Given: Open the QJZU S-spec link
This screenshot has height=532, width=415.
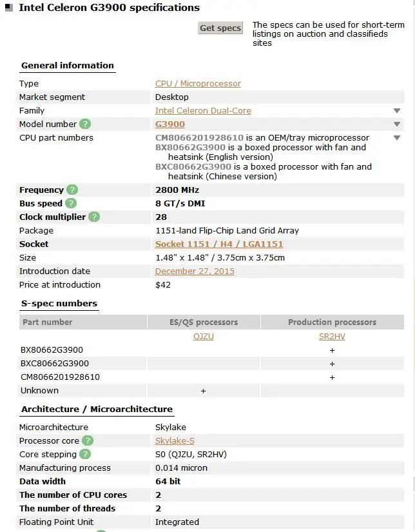Looking at the screenshot, I should [x=203, y=337].
